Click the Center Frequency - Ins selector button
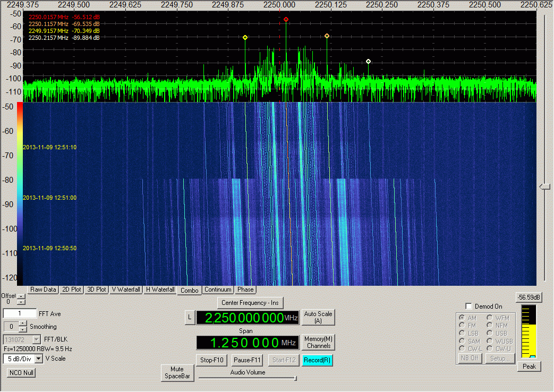Image resolution: width=554 pixels, height=392 pixels. coord(250,303)
